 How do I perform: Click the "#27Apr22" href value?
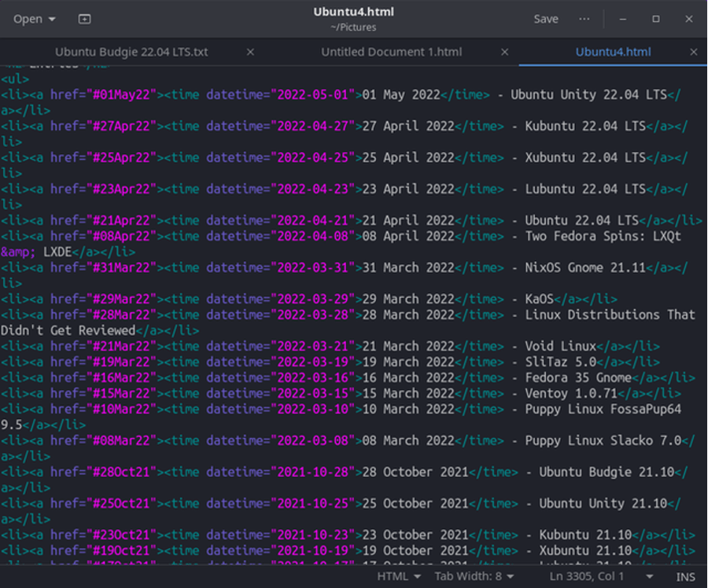click(x=121, y=126)
